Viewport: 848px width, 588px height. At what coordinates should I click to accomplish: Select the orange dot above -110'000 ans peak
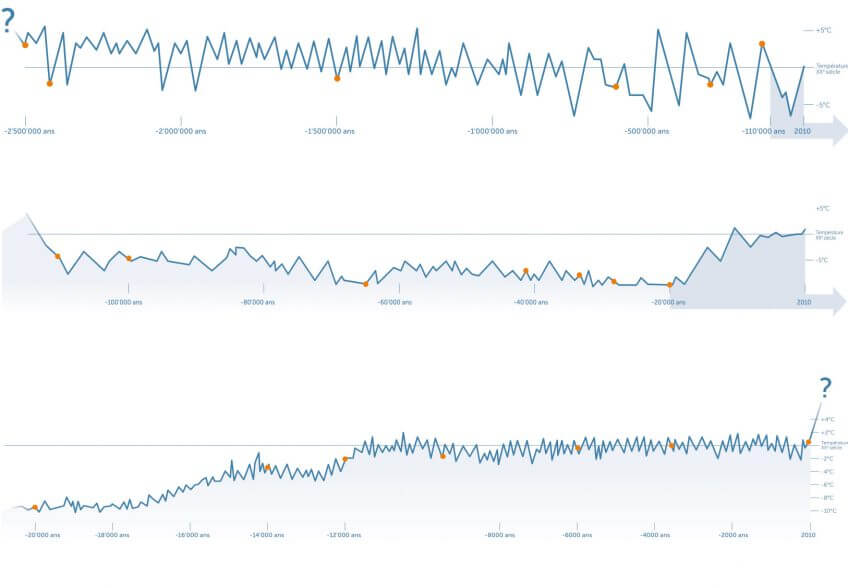(x=762, y=44)
